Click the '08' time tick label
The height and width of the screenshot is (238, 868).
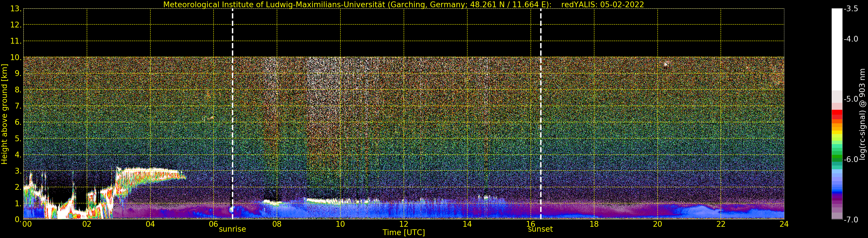[277, 224]
